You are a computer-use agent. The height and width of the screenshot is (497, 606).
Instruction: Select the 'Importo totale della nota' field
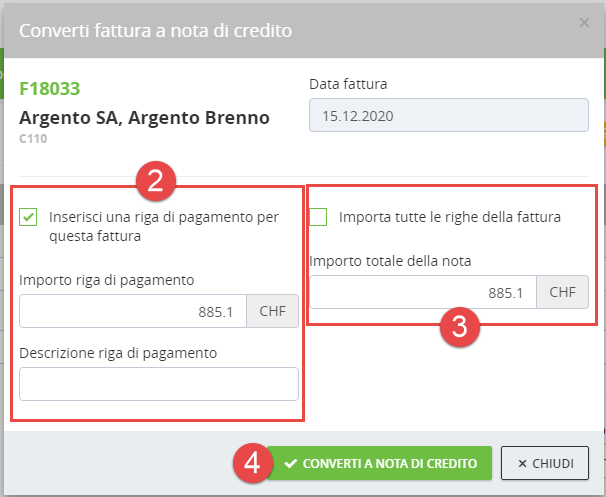coord(423,293)
